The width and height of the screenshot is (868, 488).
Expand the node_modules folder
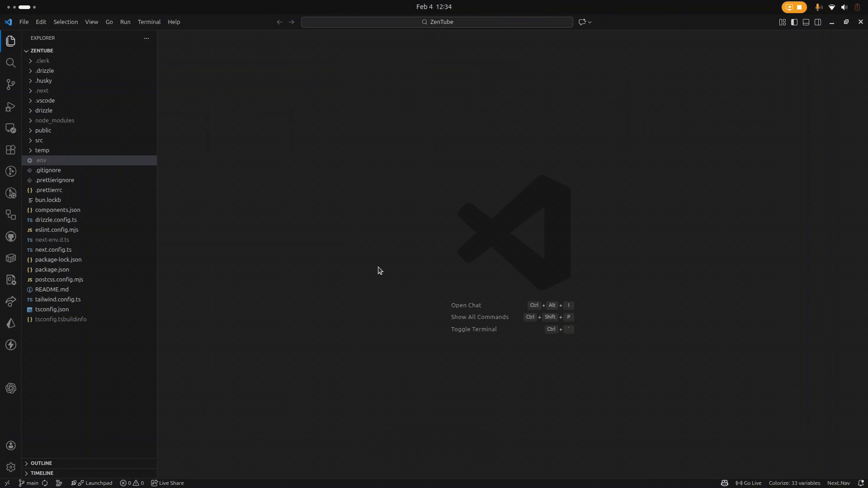click(x=55, y=120)
